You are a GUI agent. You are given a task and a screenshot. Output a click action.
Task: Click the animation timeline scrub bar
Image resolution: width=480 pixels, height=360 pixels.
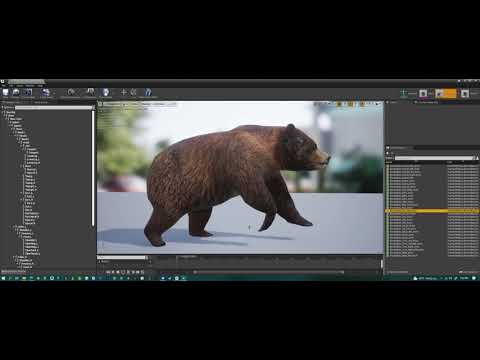point(269,272)
